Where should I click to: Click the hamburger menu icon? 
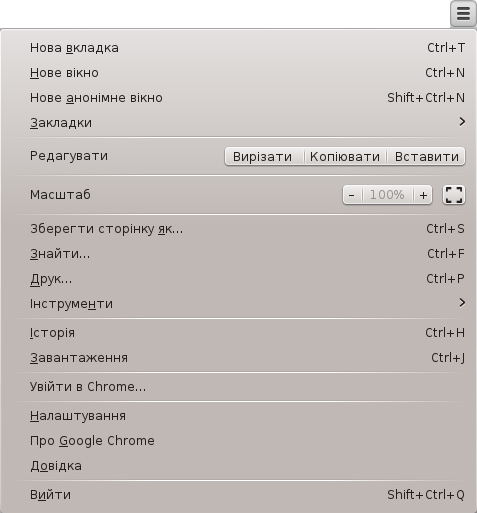(463, 14)
